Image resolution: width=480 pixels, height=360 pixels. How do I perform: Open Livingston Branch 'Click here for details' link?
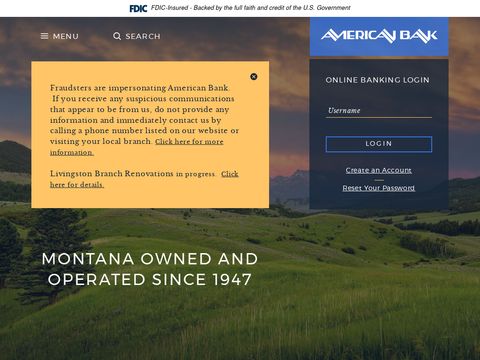point(144,179)
